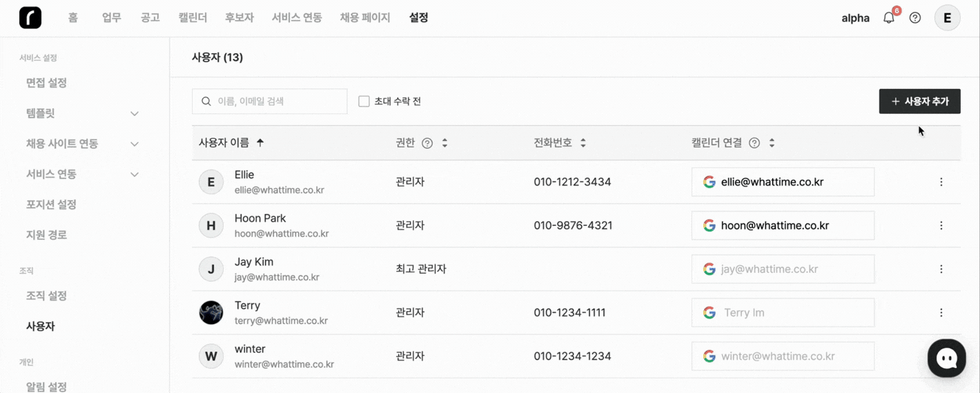
Task: Expand the 서비스 연동 sidebar section
Action: pyautogui.click(x=135, y=174)
